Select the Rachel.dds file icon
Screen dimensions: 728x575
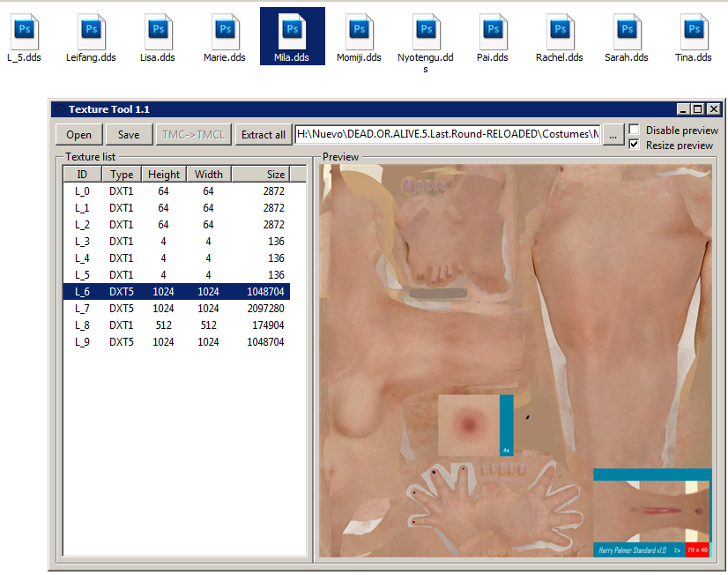pos(560,32)
